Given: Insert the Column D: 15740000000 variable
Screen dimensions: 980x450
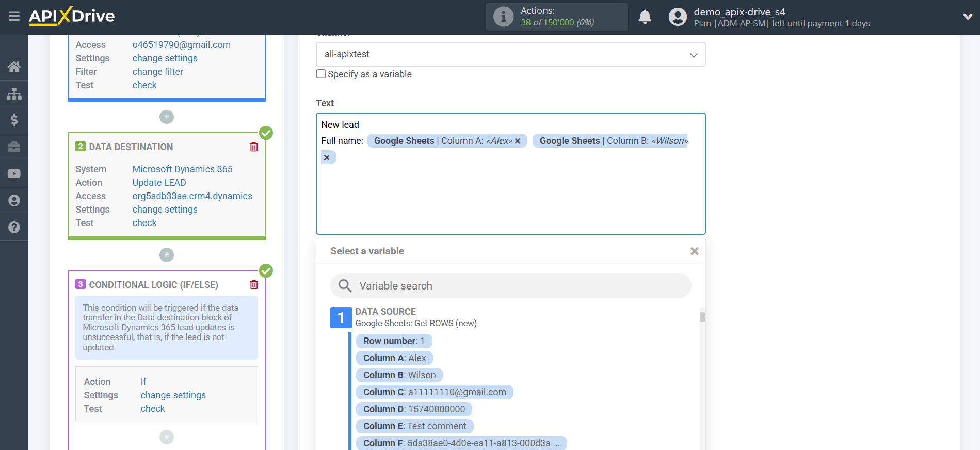Looking at the screenshot, I should point(414,409).
